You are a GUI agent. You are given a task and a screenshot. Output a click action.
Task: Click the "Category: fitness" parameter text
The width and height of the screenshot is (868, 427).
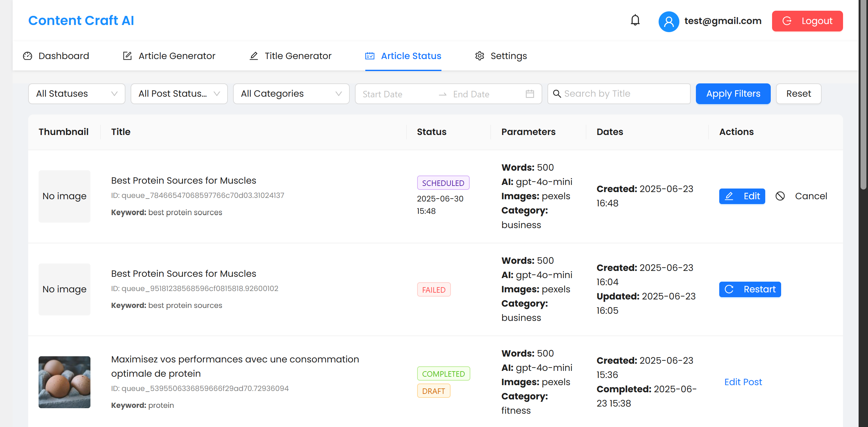524,403
